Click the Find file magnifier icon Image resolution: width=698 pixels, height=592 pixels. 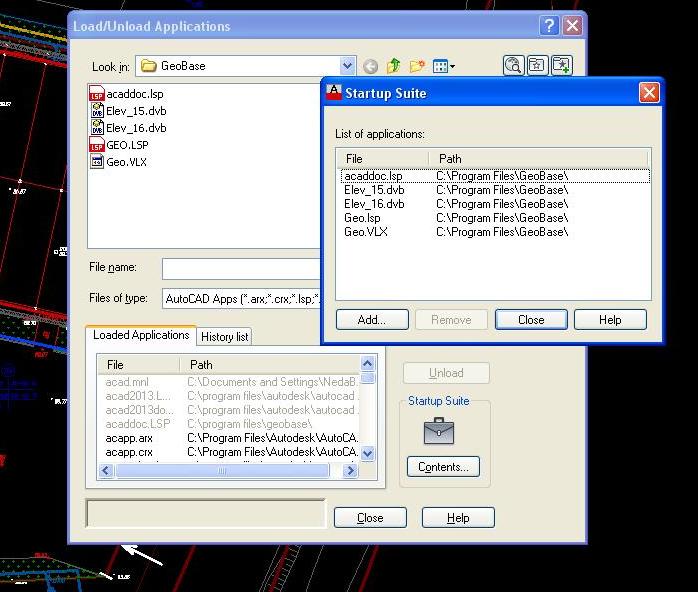tap(513, 65)
